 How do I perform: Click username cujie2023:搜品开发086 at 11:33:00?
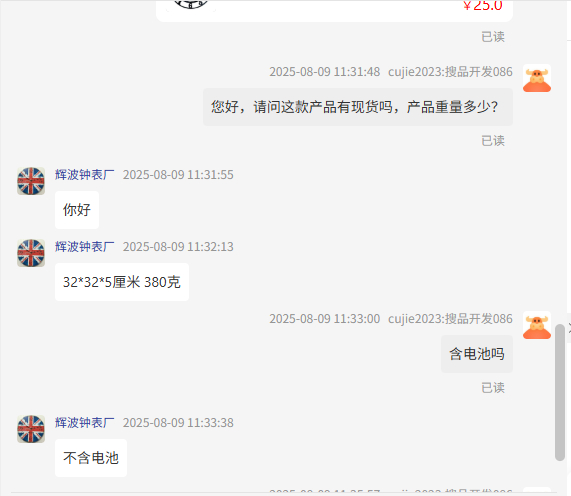450,319
